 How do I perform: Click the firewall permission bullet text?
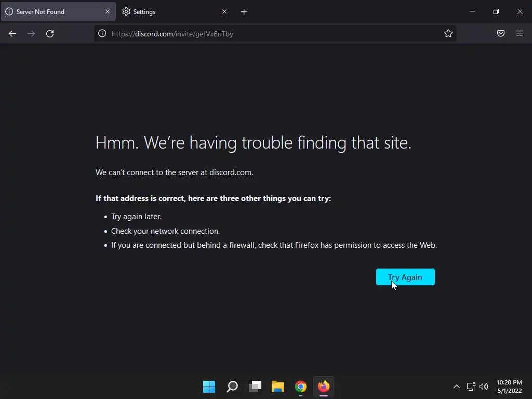pos(274,245)
